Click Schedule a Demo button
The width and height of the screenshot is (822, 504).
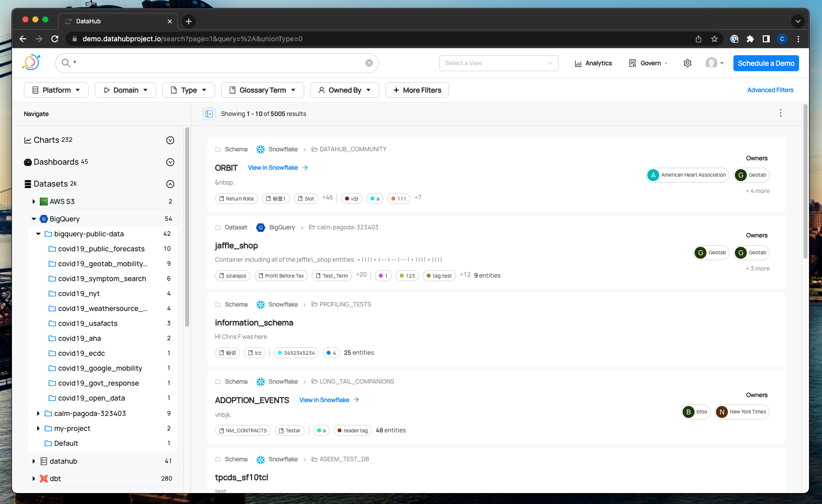pos(766,63)
